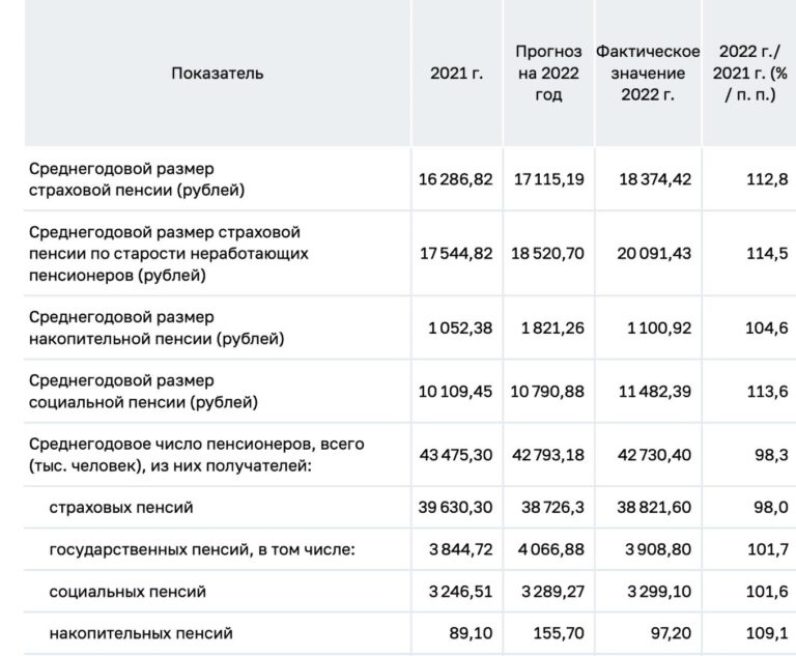796x656 pixels.
Task: Select value 3 908,80
Action: 658,549
